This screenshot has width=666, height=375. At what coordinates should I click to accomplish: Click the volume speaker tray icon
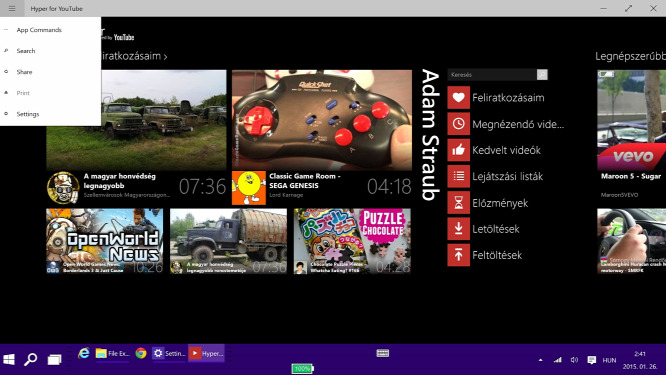click(574, 360)
